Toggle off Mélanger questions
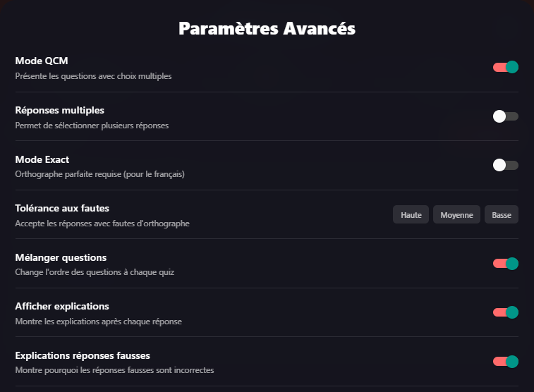The width and height of the screenshot is (534, 392). [506, 264]
